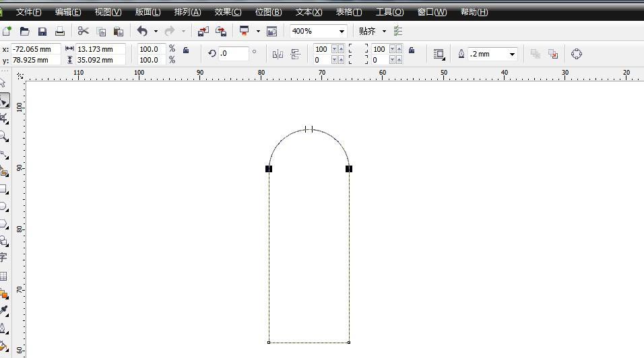Open the 效果(C) menu
The image size is (644, 358).
click(x=228, y=12)
